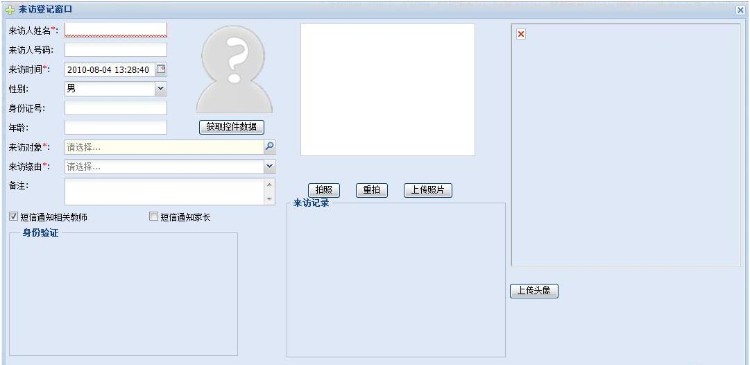The height and width of the screenshot is (365, 750).
Task: Expand the 性别 dropdown arrow
Action: coord(161,89)
